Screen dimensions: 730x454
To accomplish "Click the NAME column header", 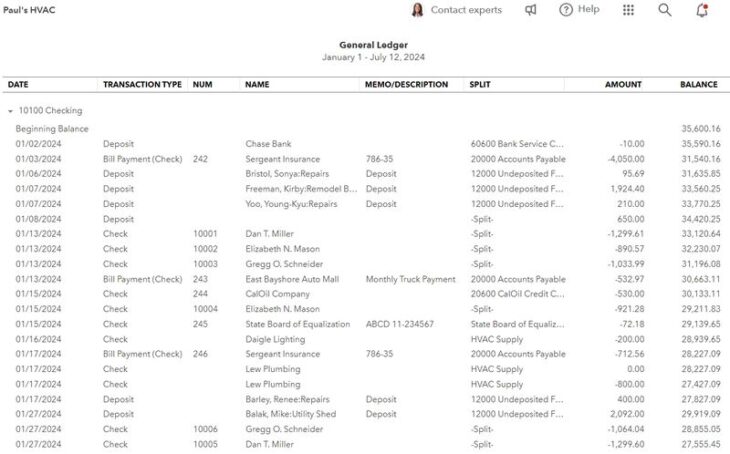I will [x=257, y=84].
